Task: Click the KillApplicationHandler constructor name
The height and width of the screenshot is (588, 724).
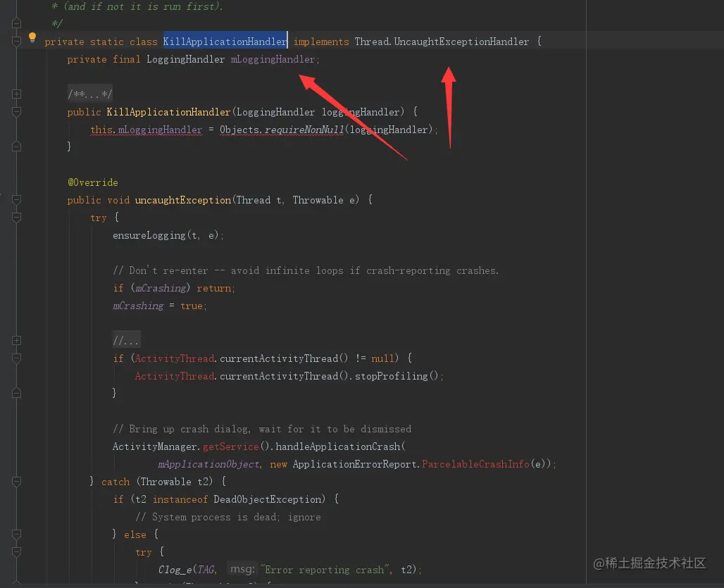Action: point(168,112)
